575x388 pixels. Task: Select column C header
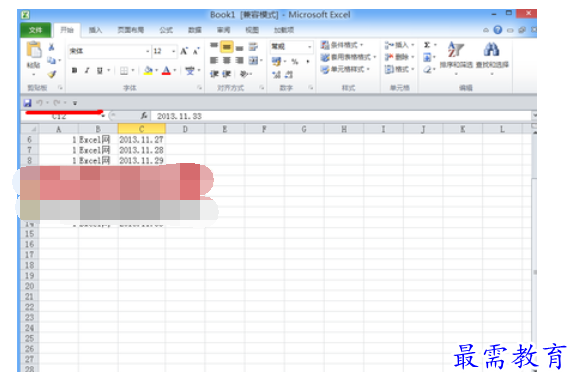coord(142,129)
